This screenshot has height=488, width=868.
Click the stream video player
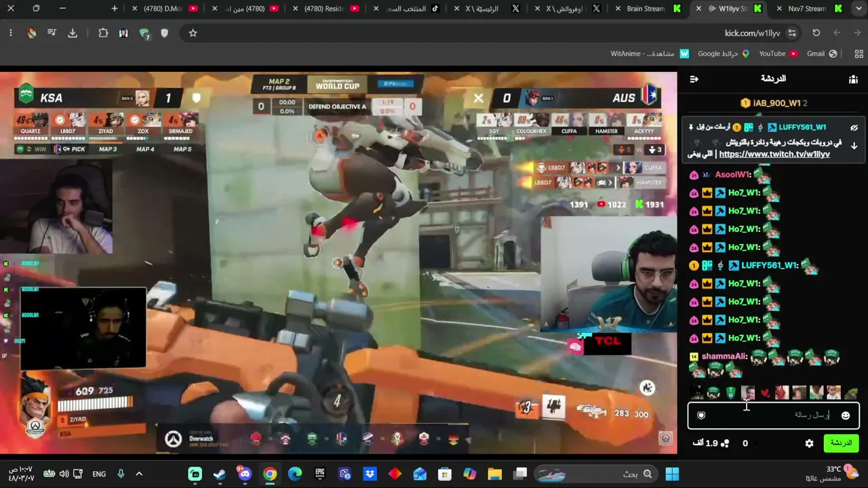pyautogui.click(x=338, y=263)
